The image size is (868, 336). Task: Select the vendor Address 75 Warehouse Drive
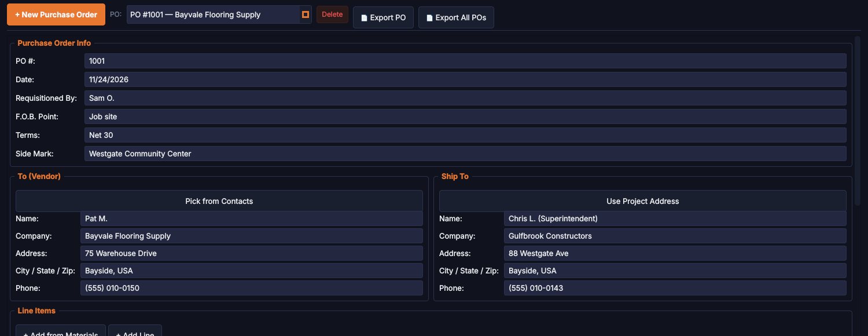pyautogui.click(x=252, y=253)
